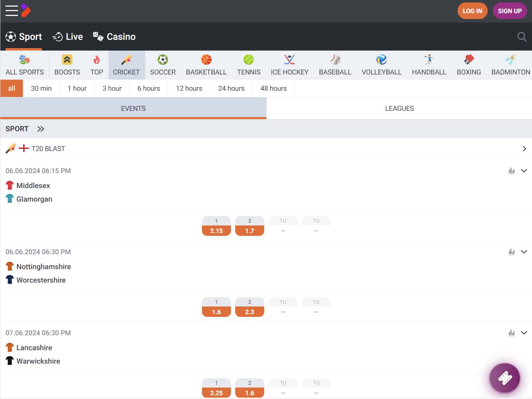The image size is (532, 399).
Task: Expand Middlesex vs Glamorgan markets
Action: click(x=524, y=171)
